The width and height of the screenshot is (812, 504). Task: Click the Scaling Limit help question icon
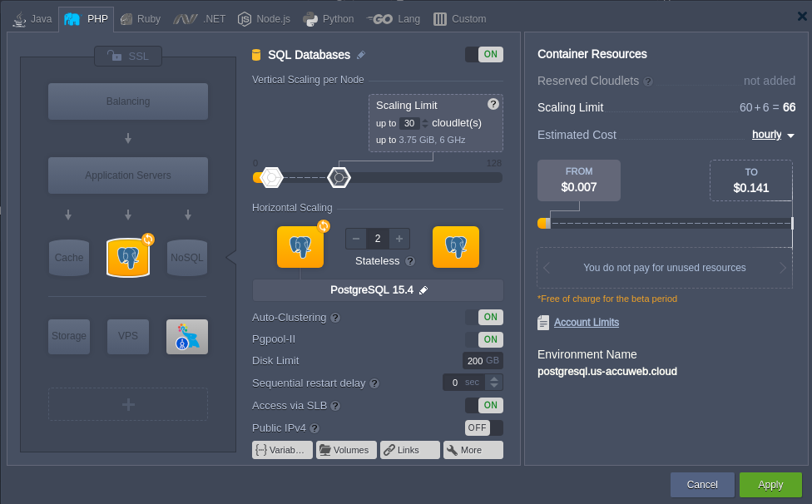pyautogui.click(x=493, y=104)
